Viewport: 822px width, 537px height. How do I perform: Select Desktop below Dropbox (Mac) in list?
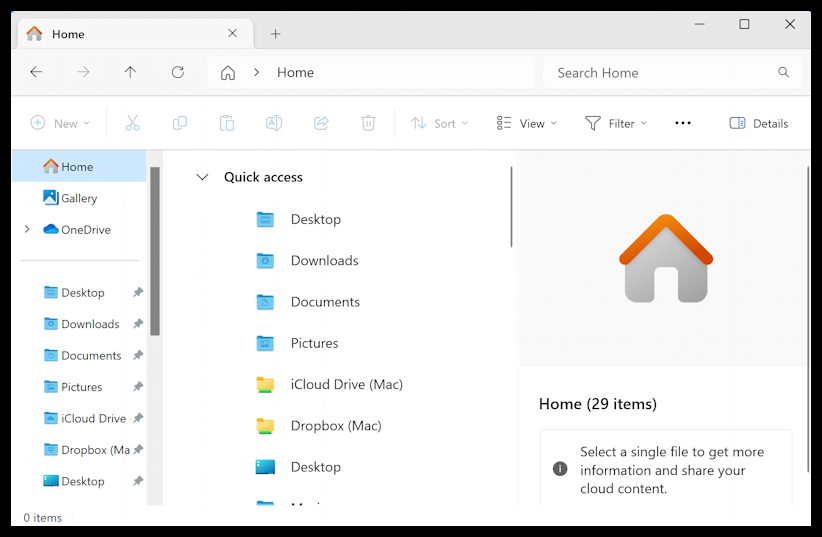point(298,467)
